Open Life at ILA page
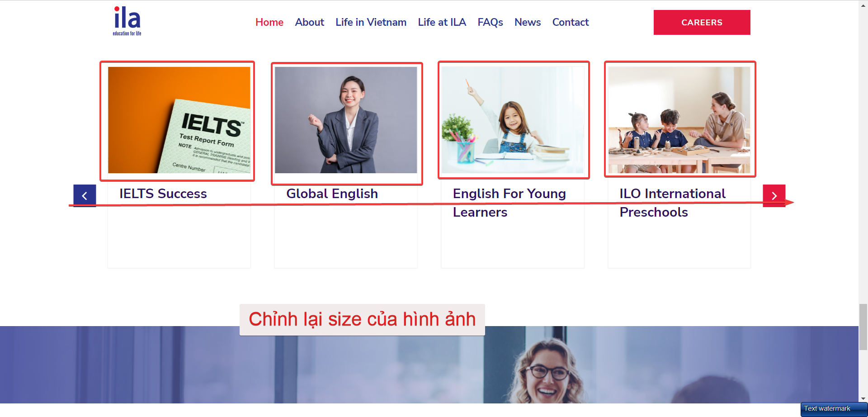This screenshot has height=417, width=868. (x=442, y=22)
